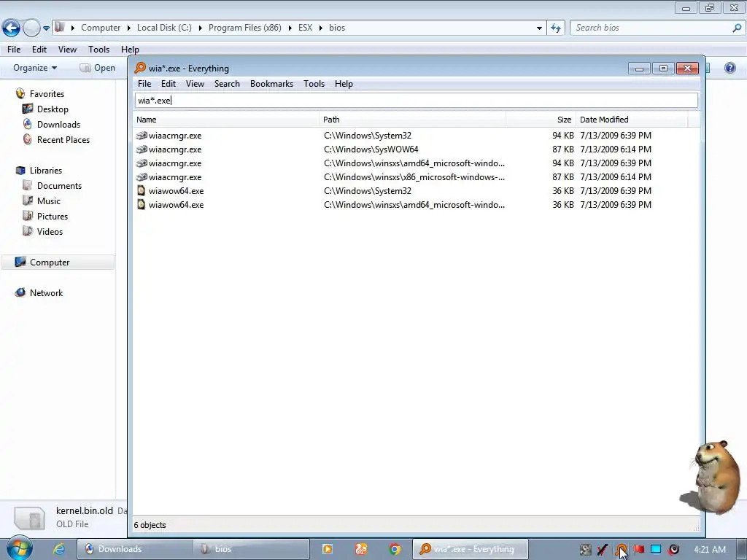
Task: Click the C:\Windows\SysWOW64 path cell
Action: click(371, 149)
